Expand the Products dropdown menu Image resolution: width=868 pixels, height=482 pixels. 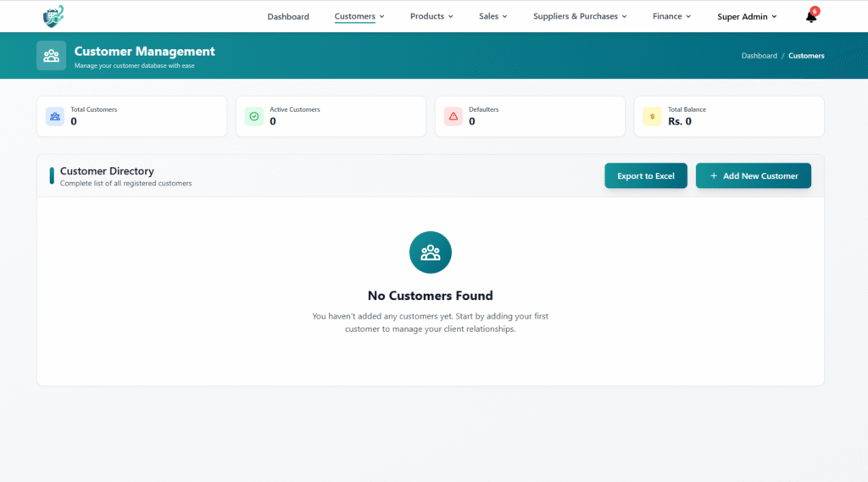point(431,16)
